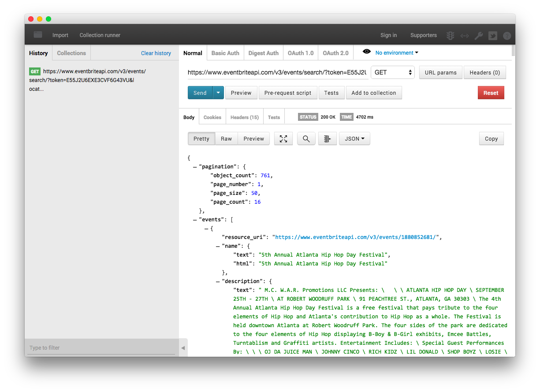Viewport: 540px width, 392px height.
Task: Open the traffic light status icon
Action: 450,36
